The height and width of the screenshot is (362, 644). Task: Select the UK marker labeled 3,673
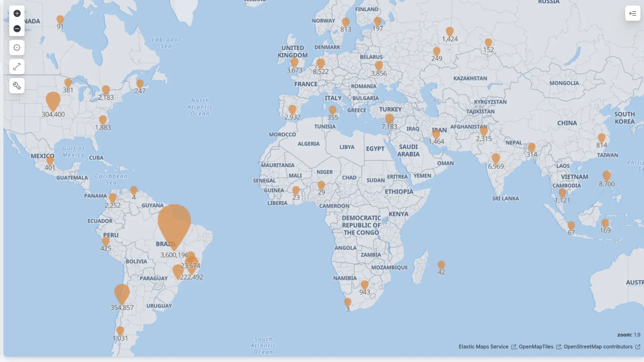point(294,63)
